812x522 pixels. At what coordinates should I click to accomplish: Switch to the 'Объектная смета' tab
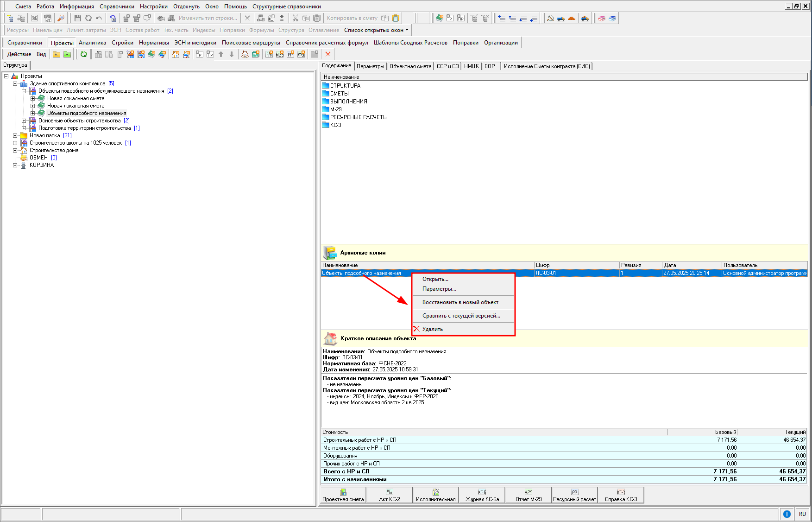410,66
